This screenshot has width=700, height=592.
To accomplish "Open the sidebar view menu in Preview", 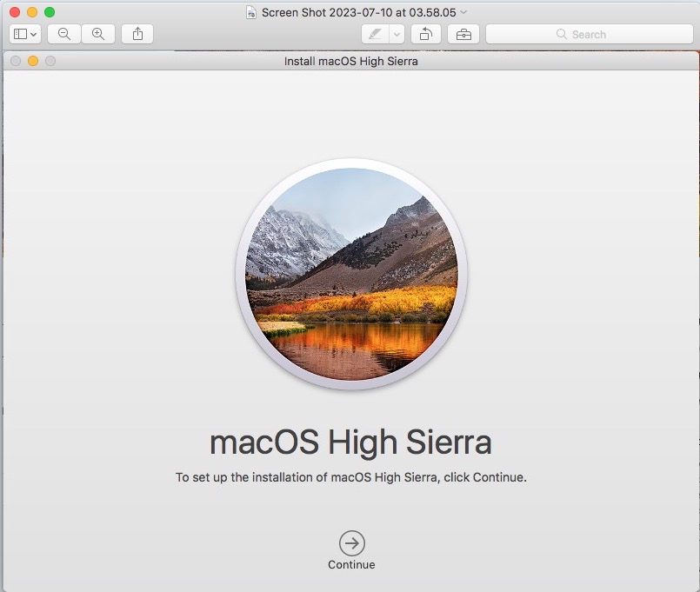I will 25,34.
